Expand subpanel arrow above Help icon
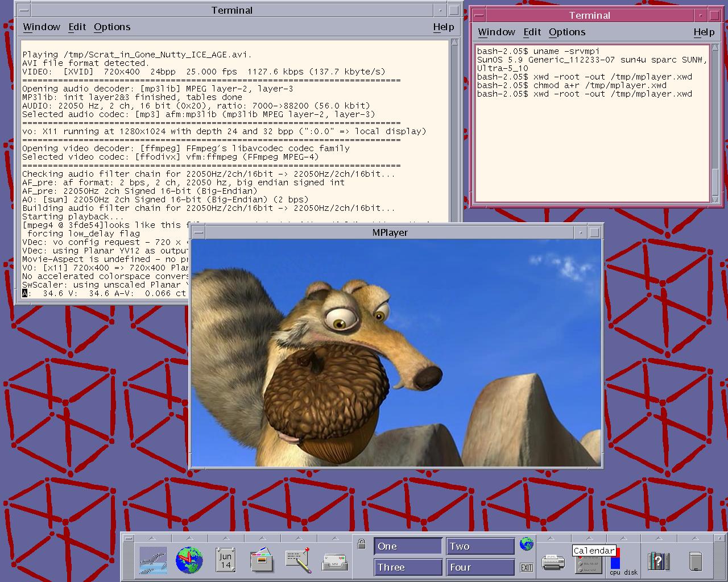The width and height of the screenshot is (728, 582). tap(659, 538)
